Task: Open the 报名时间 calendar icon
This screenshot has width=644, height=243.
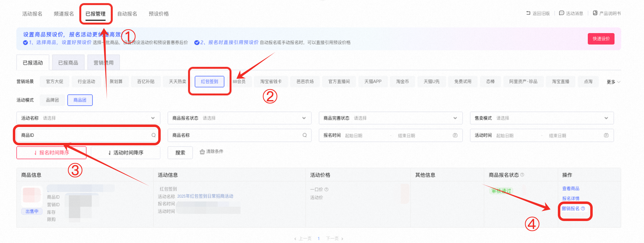Action: [455, 135]
